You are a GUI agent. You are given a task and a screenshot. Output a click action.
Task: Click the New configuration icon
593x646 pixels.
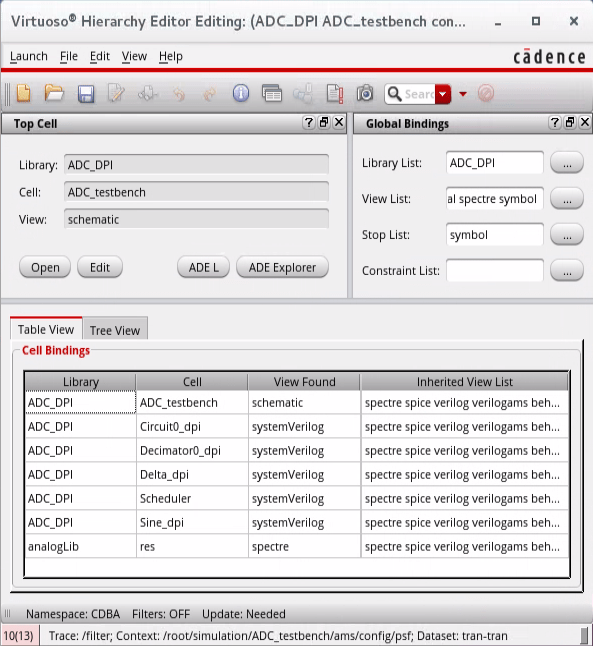click(23, 93)
